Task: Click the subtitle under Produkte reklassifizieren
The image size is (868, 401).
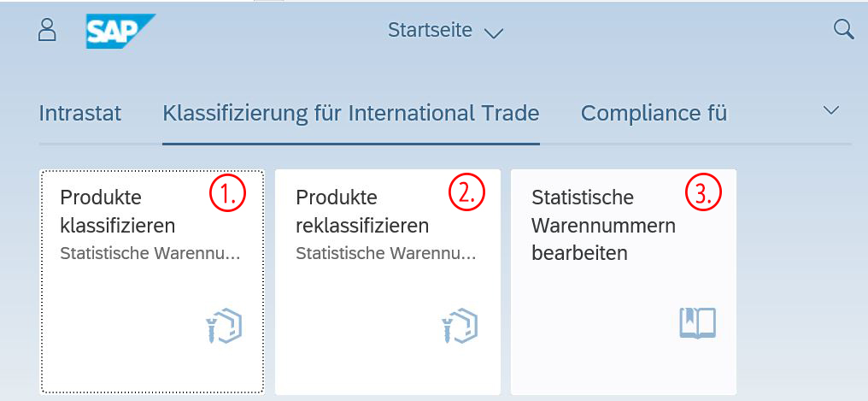Action: [x=386, y=254]
